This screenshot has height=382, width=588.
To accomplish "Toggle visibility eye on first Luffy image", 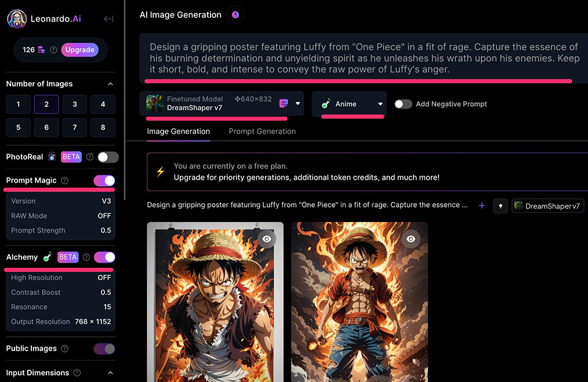I will [x=267, y=239].
